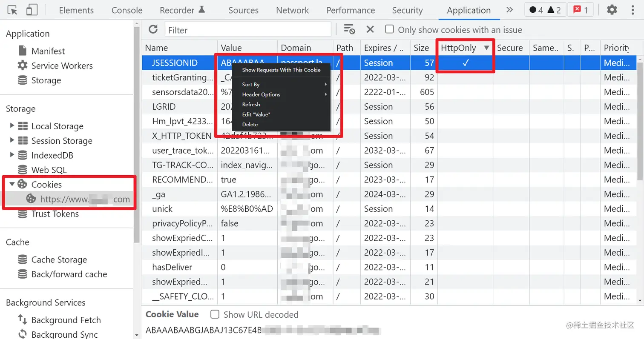
Task: Choose Delete in context menu
Action: (281, 124)
